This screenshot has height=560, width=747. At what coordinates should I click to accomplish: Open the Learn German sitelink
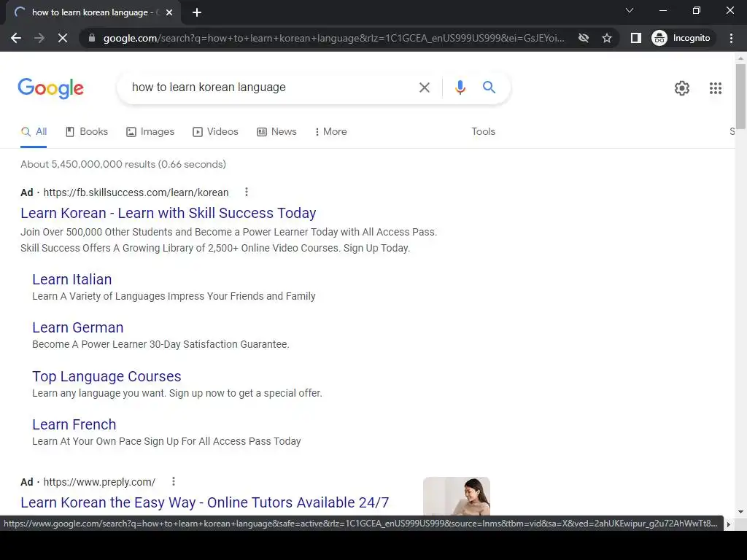tap(77, 327)
